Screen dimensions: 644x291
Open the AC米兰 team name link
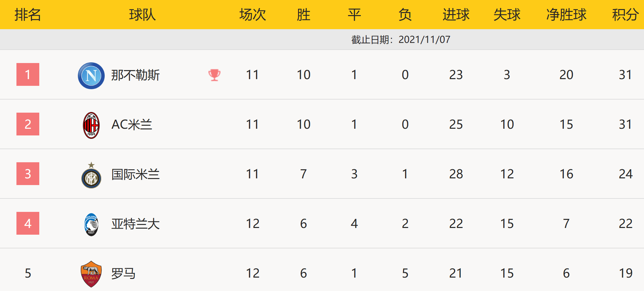point(132,125)
